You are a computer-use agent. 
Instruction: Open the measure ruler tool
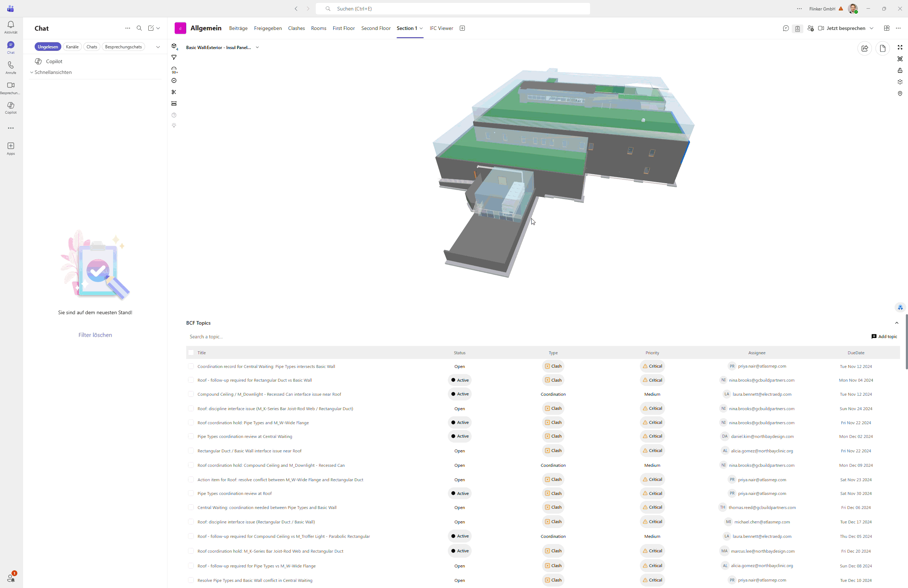174,104
